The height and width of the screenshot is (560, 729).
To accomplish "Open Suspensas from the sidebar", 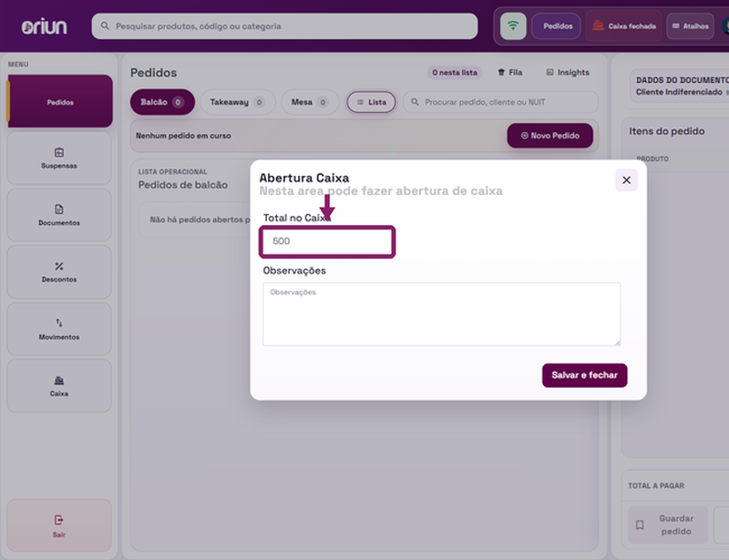I will [x=59, y=158].
